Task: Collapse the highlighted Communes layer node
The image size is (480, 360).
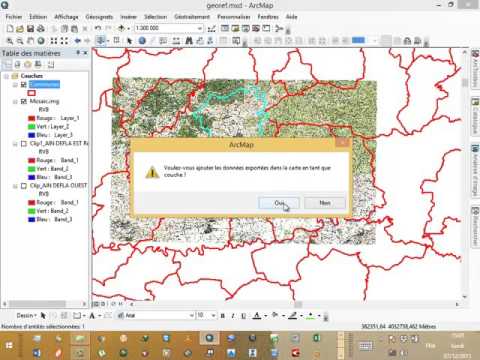Action: (x=15, y=85)
